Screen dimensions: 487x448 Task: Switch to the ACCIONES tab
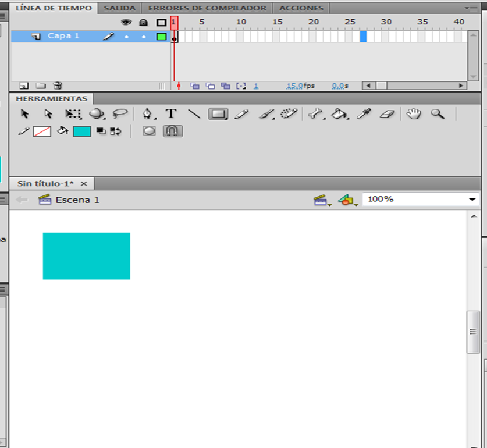pos(301,8)
